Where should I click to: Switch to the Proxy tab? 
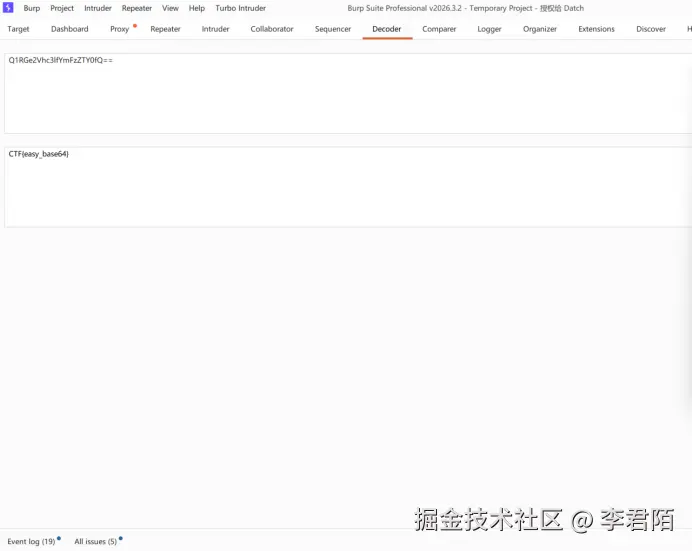[x=120, y=29]
